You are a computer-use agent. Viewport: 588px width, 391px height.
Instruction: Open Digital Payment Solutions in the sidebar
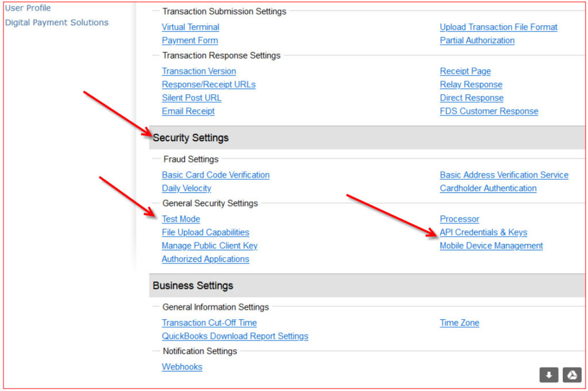point(56,22)
